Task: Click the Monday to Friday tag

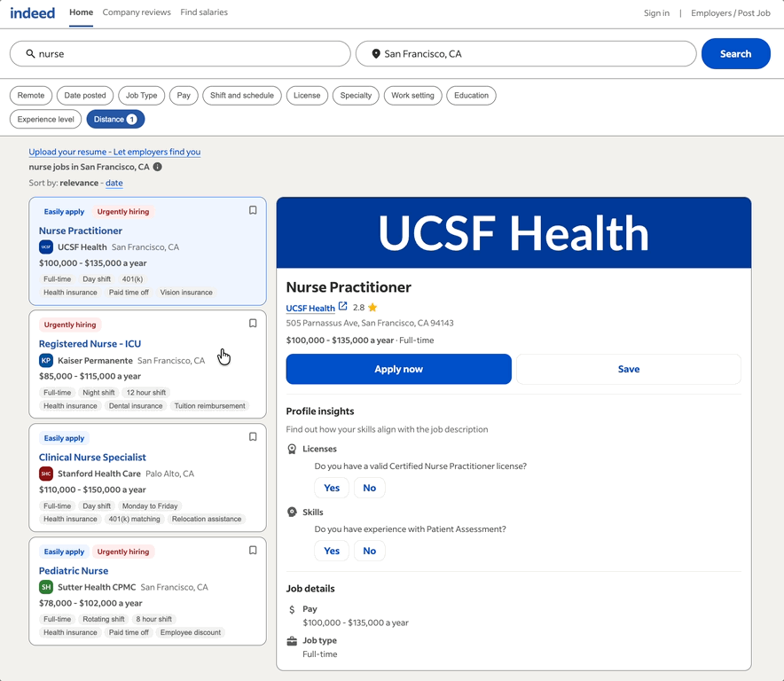Action: (150, 506)
